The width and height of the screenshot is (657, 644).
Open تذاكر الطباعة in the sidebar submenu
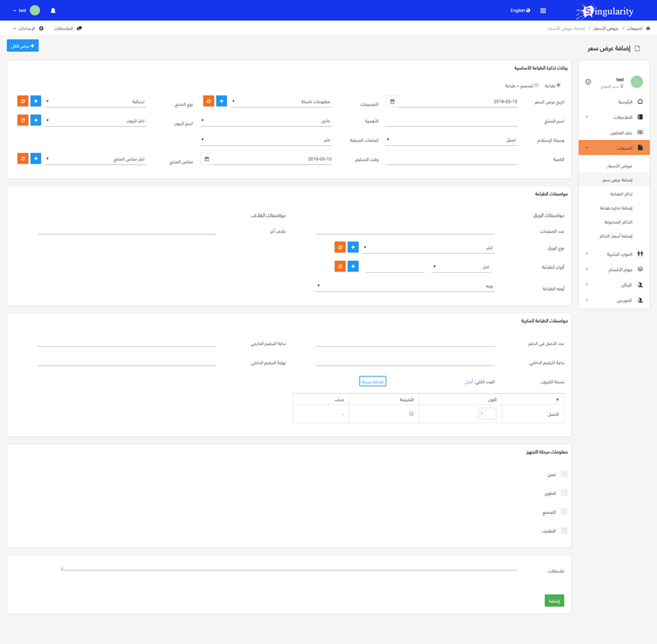click(x=622, y=194)
